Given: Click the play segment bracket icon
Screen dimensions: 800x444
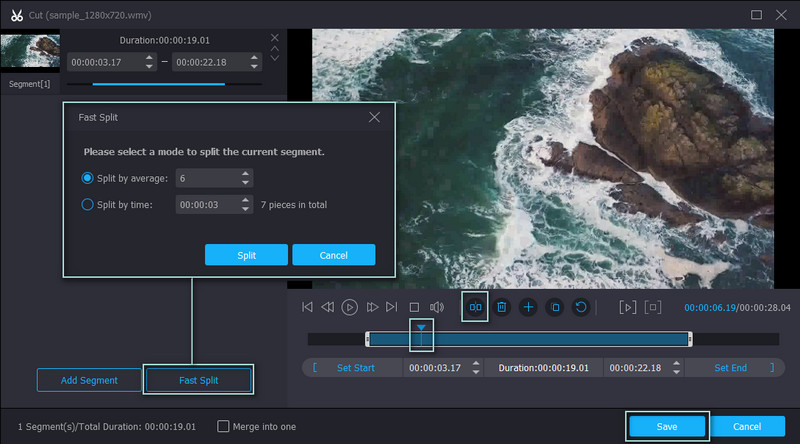Looking at the screenshot, I should coord(627,307).
